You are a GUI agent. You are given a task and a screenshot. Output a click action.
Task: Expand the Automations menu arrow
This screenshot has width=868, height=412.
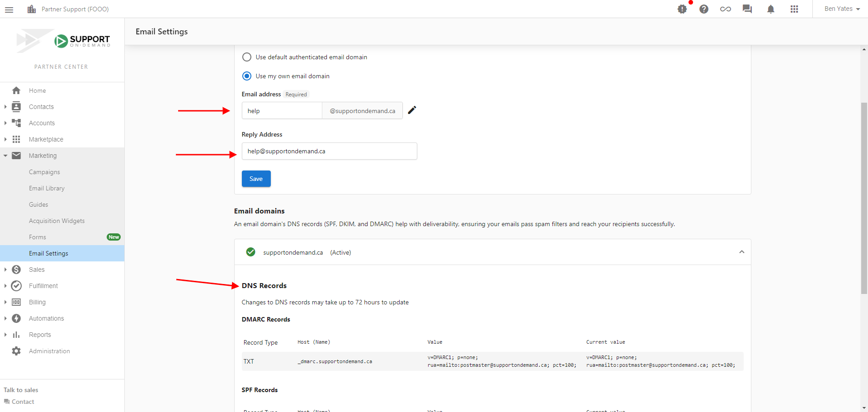tap(5, 318)
